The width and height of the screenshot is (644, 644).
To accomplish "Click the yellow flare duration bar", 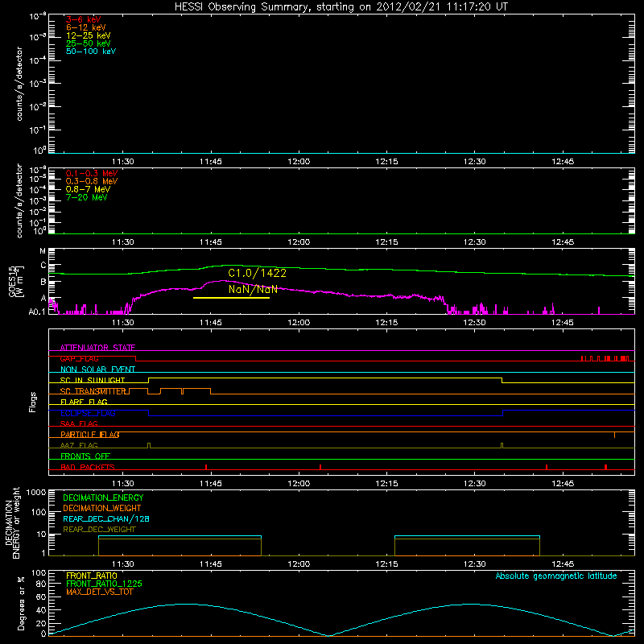I will tap(231, 297).
